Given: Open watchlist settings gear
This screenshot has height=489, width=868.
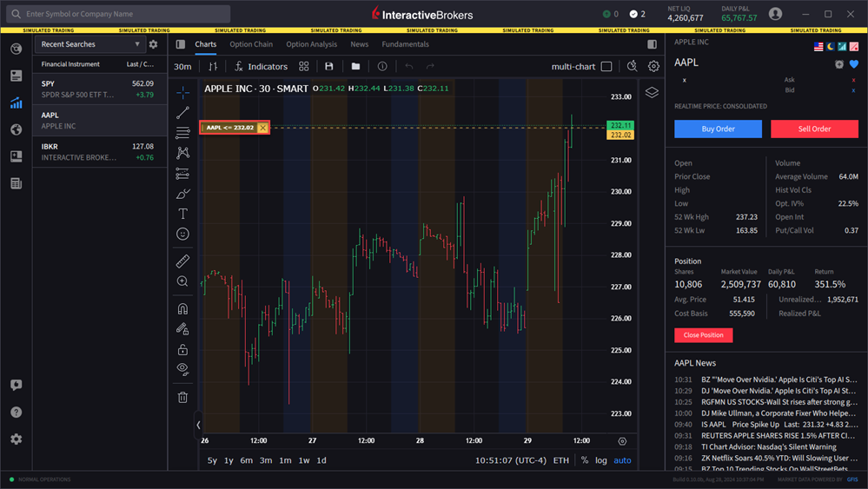Looking at the screenshot, I should (153, 44).
